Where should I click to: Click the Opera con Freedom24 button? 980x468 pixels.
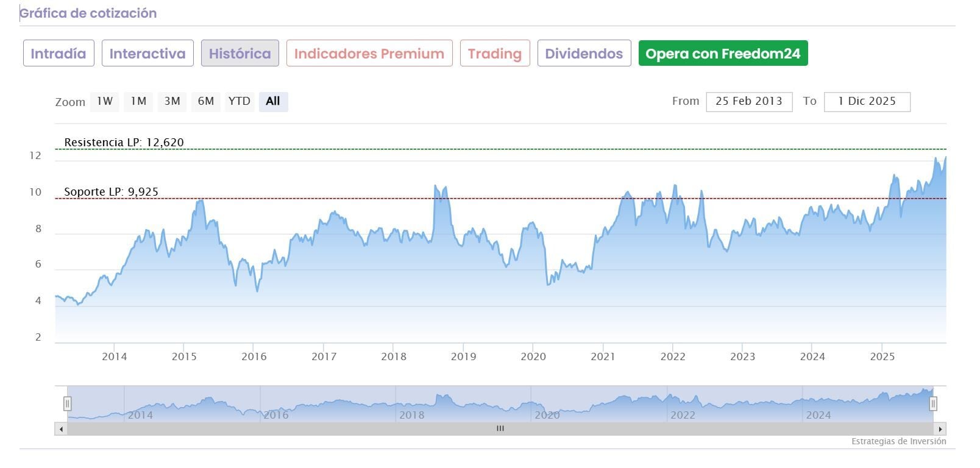723,54
